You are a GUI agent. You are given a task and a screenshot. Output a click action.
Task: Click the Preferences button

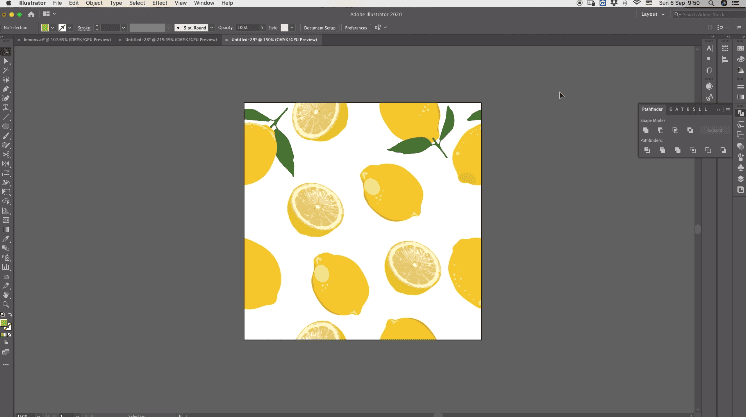coord(357,27)
